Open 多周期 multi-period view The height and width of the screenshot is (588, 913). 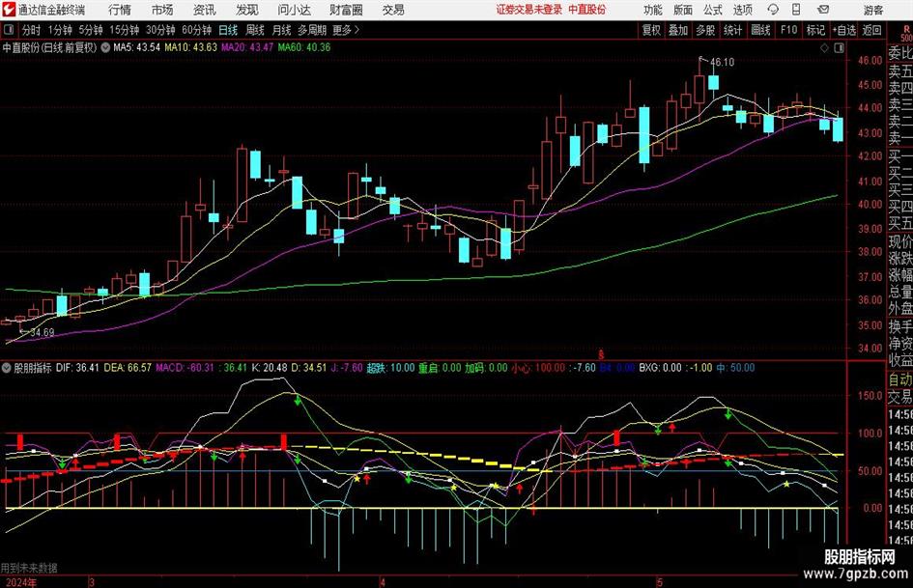[312, 30]
